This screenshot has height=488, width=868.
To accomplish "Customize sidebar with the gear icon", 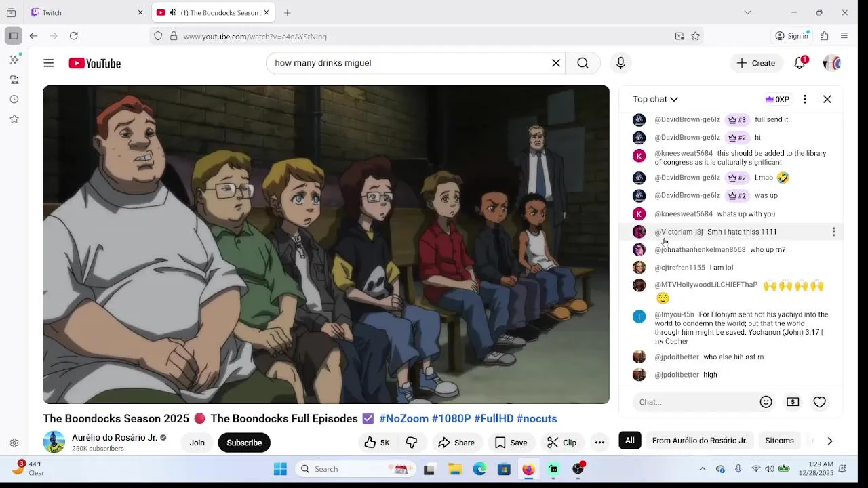I will click(14, 443).
